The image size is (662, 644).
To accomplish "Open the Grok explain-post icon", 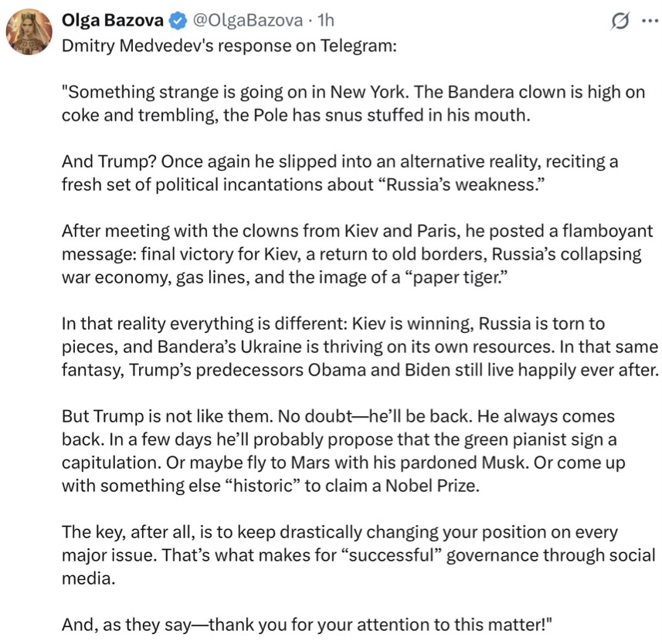I will coord(620,21).
